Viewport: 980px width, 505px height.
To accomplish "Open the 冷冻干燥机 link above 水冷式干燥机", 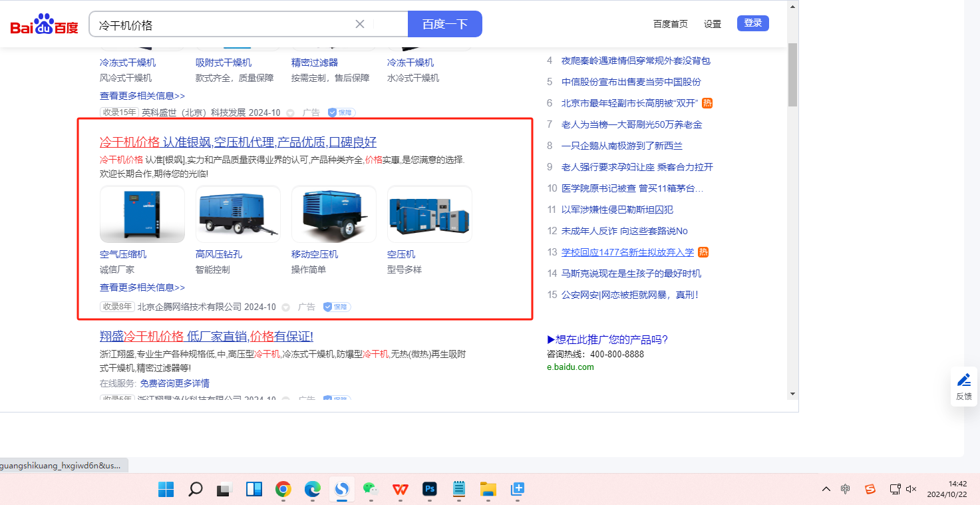I will pyautogui.click(x=410, y=63).
